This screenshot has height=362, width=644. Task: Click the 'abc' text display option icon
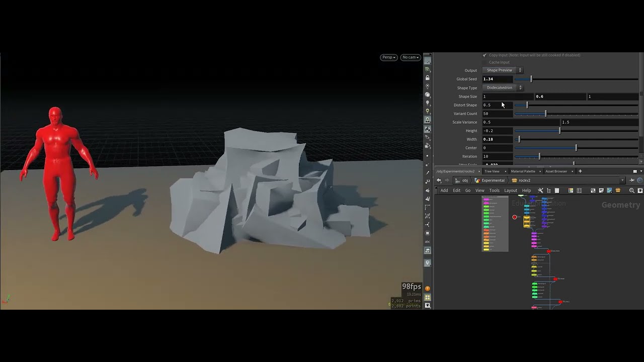428,241
